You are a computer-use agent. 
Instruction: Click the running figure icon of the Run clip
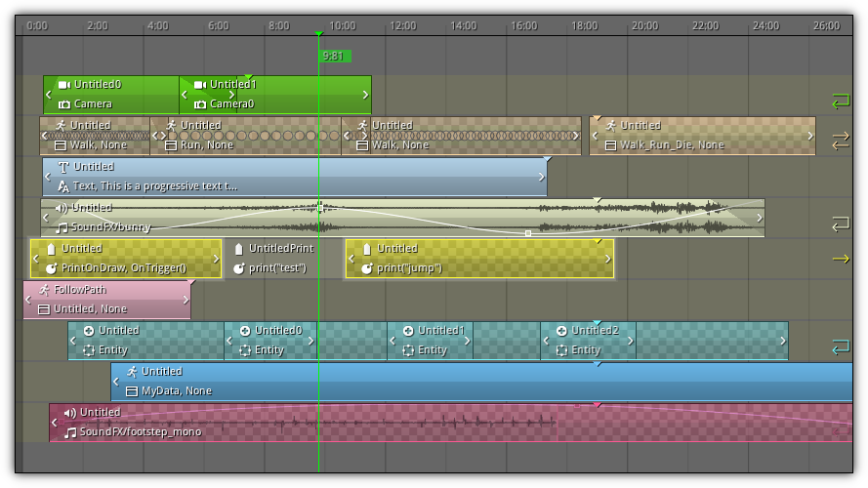(x=171, y=126)
